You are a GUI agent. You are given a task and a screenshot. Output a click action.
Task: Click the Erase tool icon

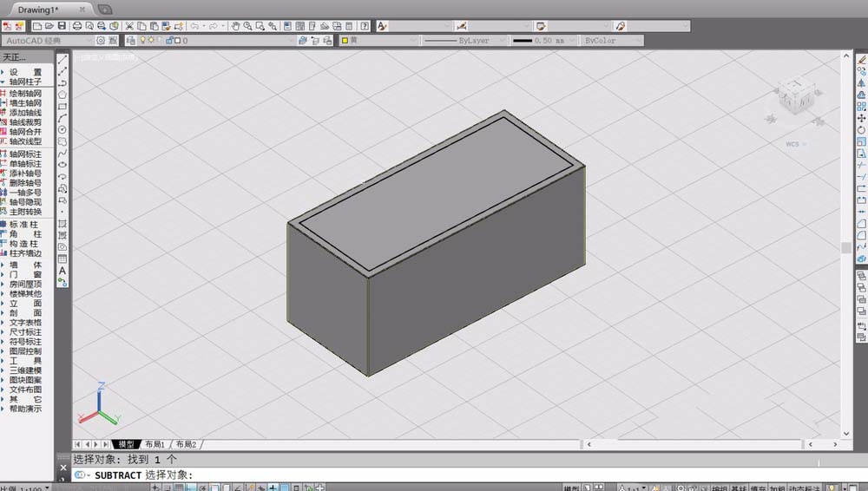[861, 59]
